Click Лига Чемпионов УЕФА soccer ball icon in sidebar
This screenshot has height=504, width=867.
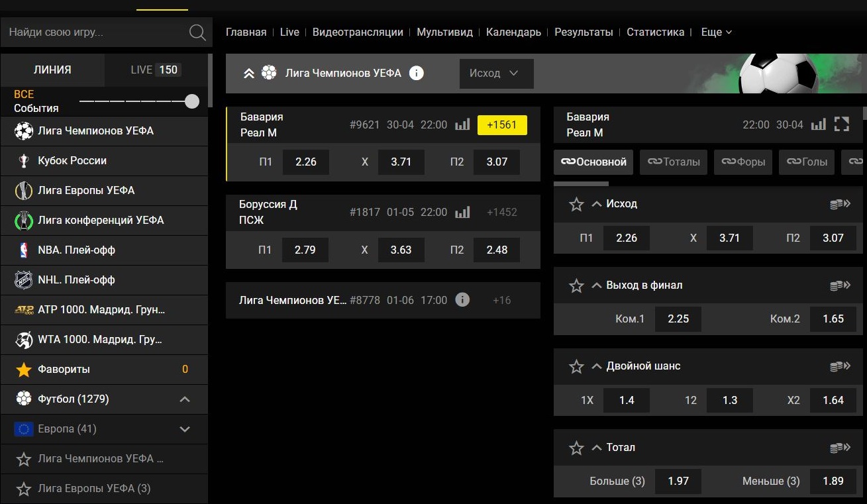pyautogui.click(x=24, y=131)
